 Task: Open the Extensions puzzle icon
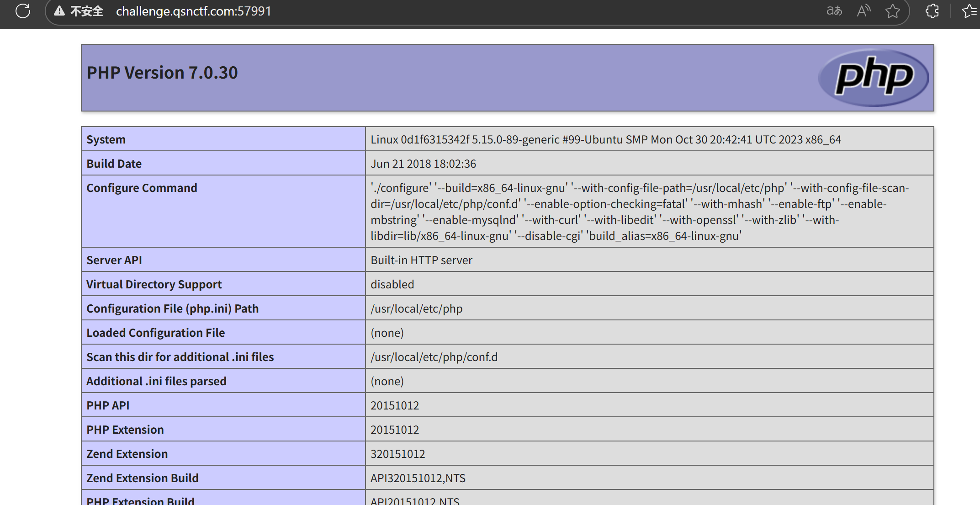[932, 11]
